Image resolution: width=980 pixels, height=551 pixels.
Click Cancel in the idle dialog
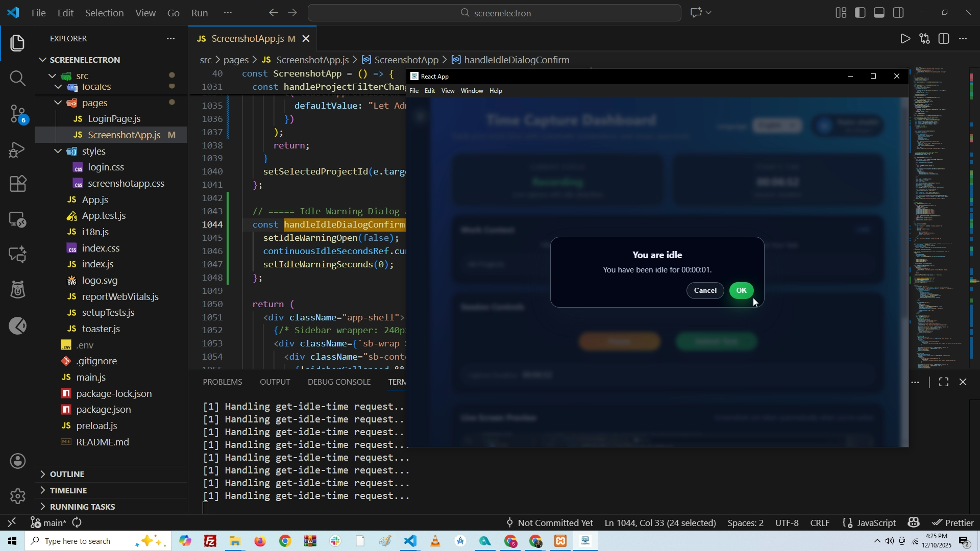[705, 290]
